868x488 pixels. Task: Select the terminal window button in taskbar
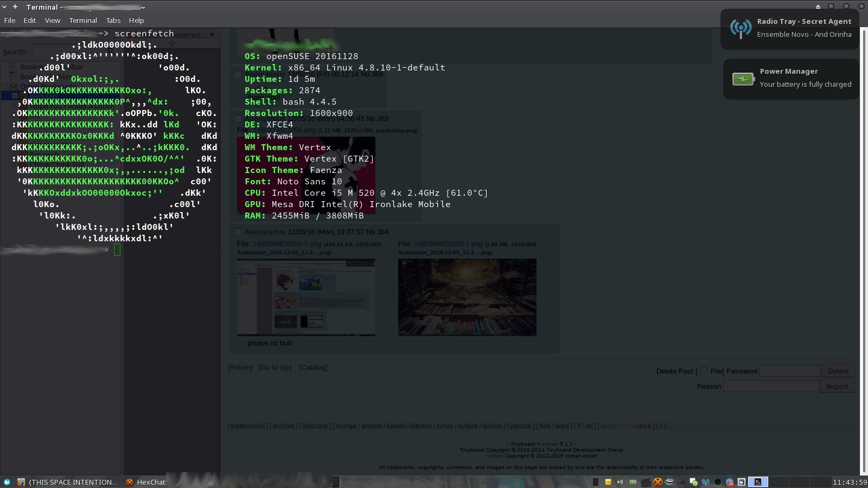[x=758, y=482]
